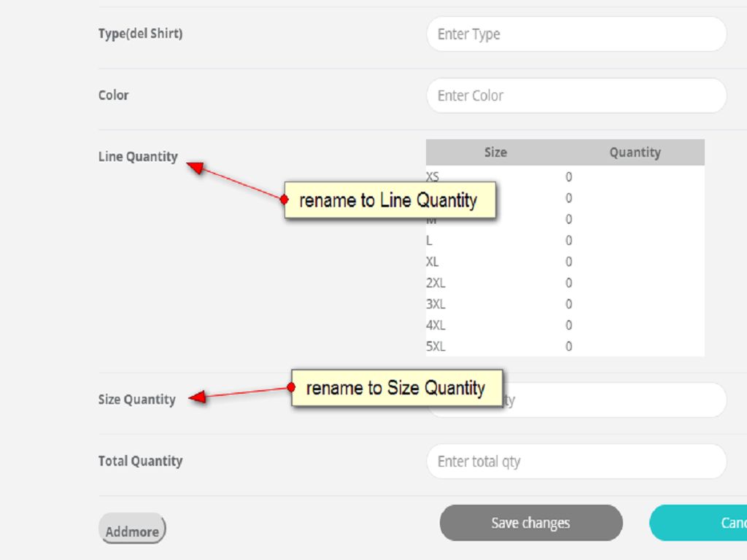Click the Save changes button
The image size is (747, 560).
(x=530, y=523)
